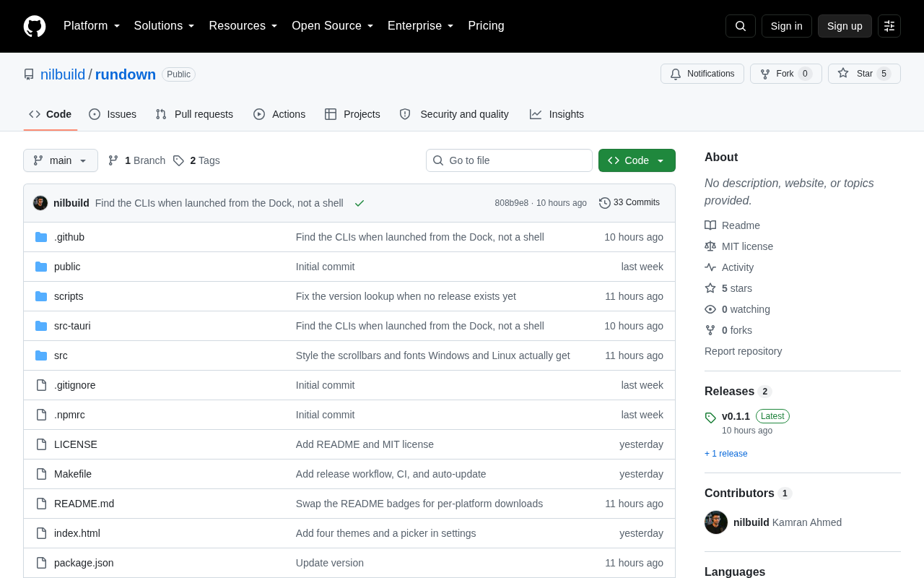The height and width of the screenshot is (578, 924).
Task: Open the index.html file
Action: [x=77, y=533]
